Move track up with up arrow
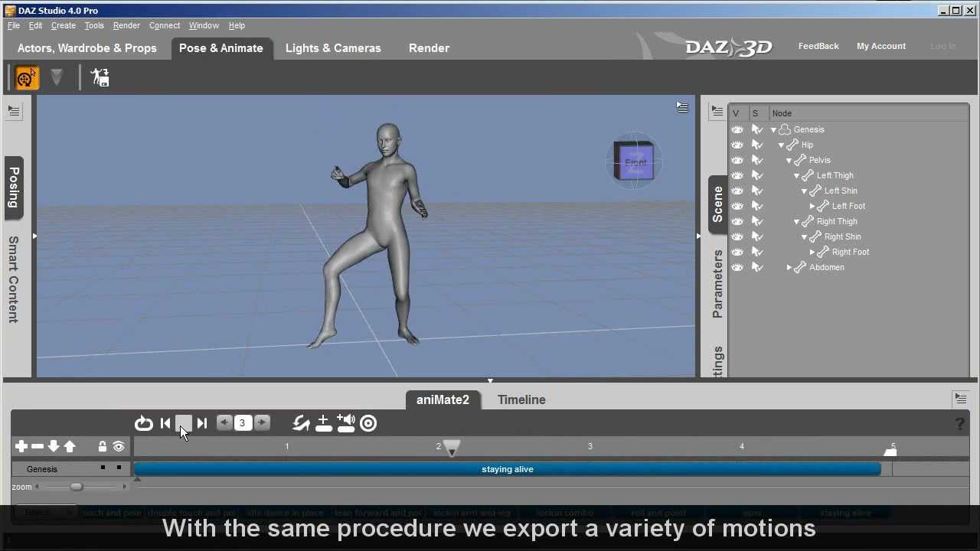 (70, 446)
